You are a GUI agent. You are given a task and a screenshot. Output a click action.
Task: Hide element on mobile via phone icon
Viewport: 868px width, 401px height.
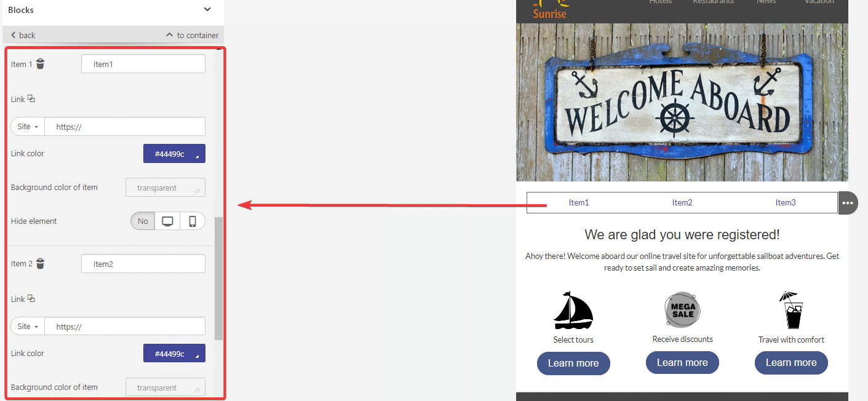tap(193, 221)
